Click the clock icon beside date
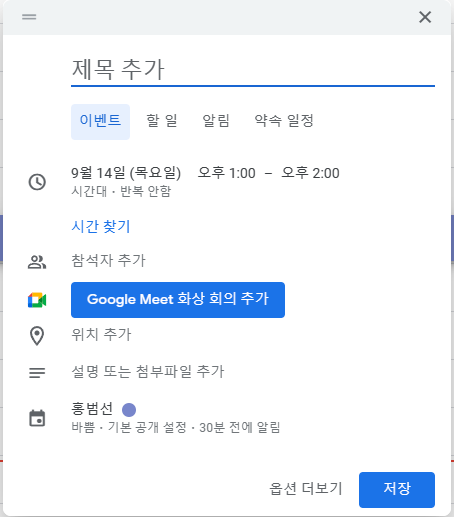The height and width of the screenshot is (517, 454). point(37,182)
